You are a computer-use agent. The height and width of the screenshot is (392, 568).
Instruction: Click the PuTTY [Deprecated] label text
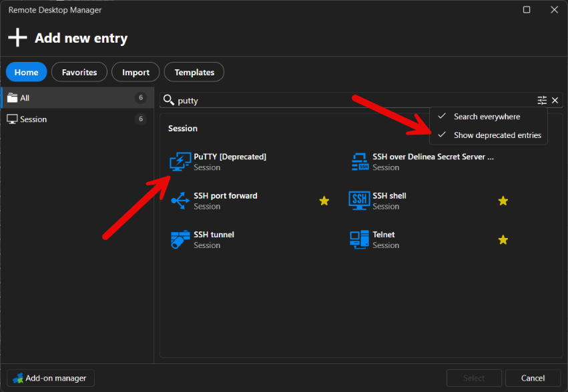(x=230, y=157)
